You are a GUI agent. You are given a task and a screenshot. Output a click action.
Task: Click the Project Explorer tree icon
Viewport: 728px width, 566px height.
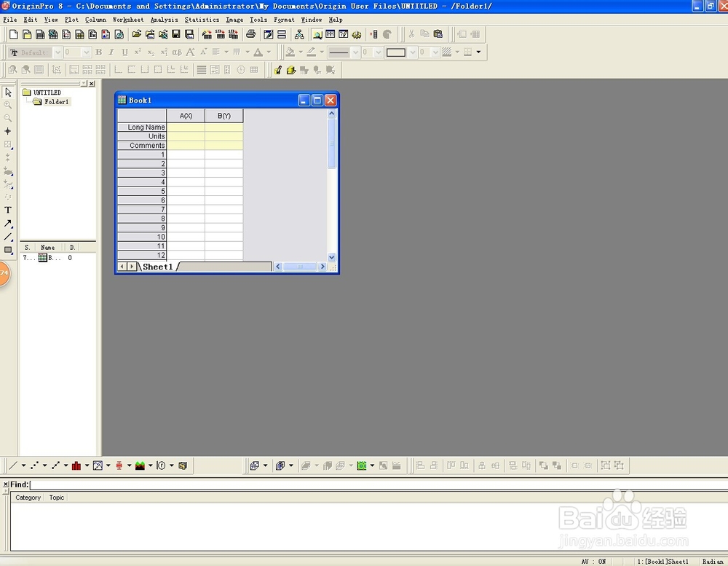pos(299,34)
